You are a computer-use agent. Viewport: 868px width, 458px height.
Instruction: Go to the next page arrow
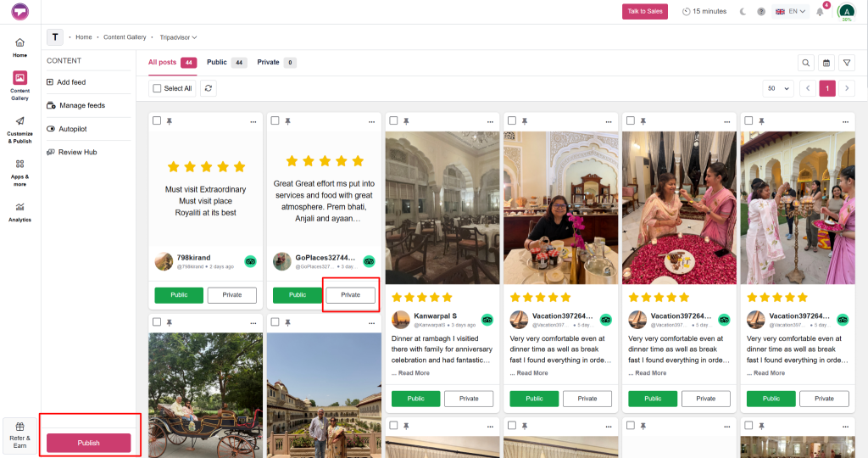[x=847, y=88]
